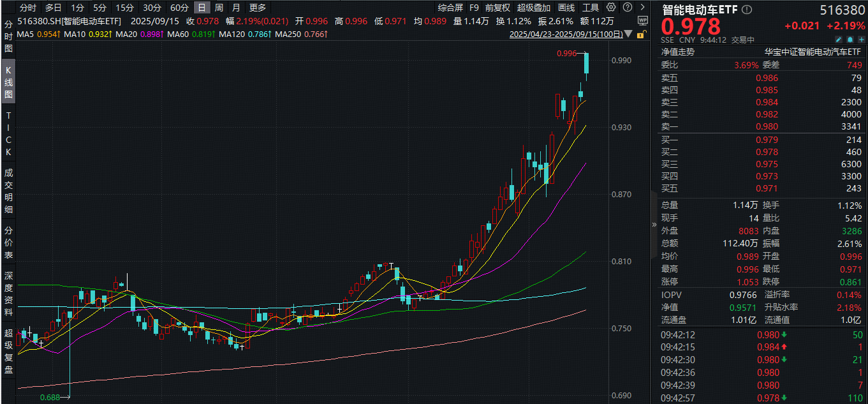Click the info icon beside 智能电动车ETF
This screenshot has width=868, height=404.
tap(747, 10)
